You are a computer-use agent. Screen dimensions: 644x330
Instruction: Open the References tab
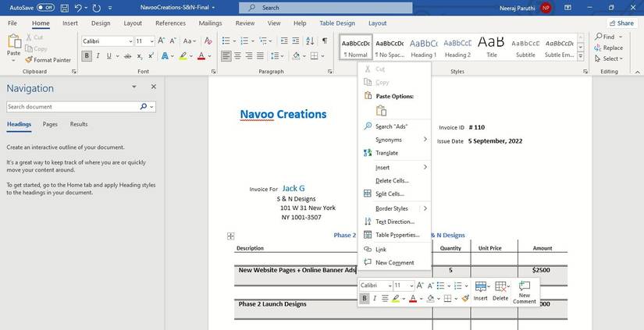(170, 23)
